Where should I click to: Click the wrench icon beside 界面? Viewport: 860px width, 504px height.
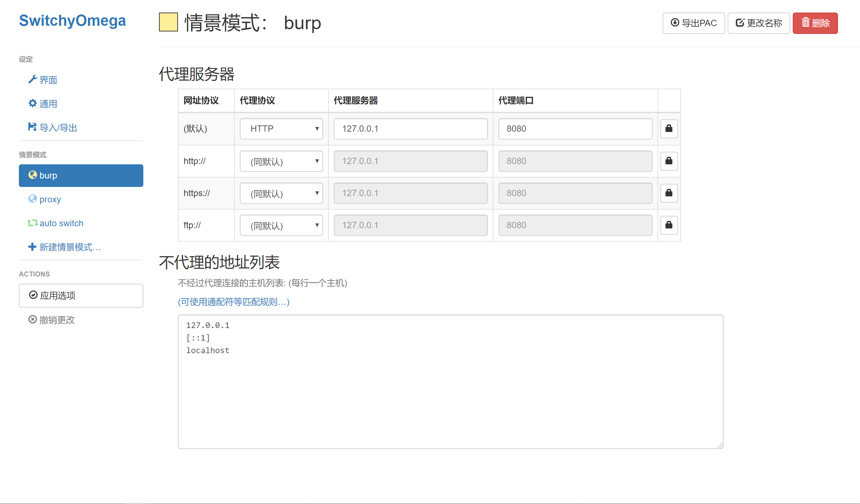pyautogui.click(x=32, y=79)
